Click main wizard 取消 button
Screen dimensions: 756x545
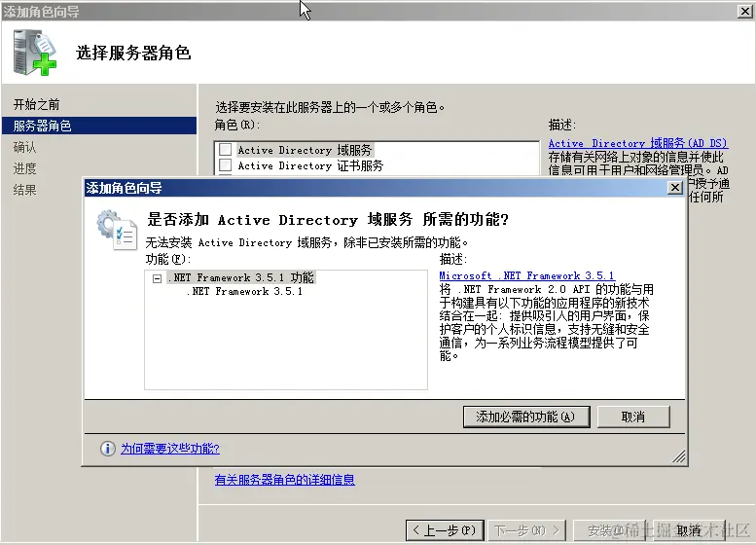click(x=688, y=530)
